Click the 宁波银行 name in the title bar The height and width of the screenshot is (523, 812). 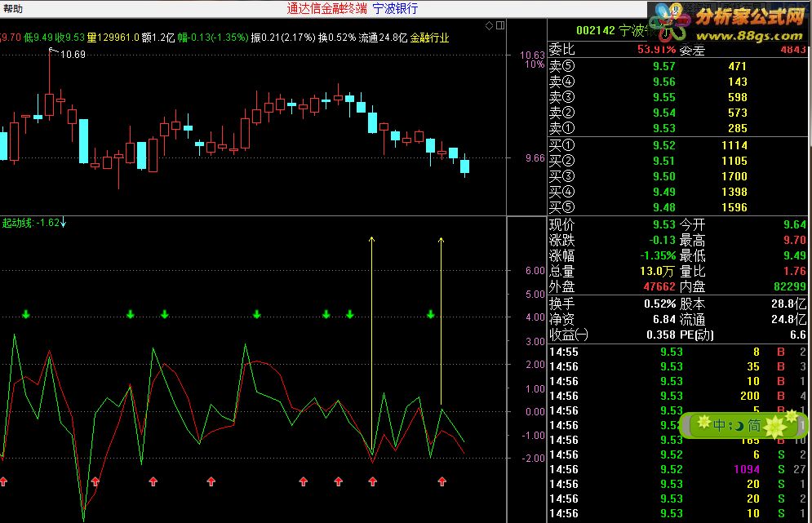[x=395, y=8]
